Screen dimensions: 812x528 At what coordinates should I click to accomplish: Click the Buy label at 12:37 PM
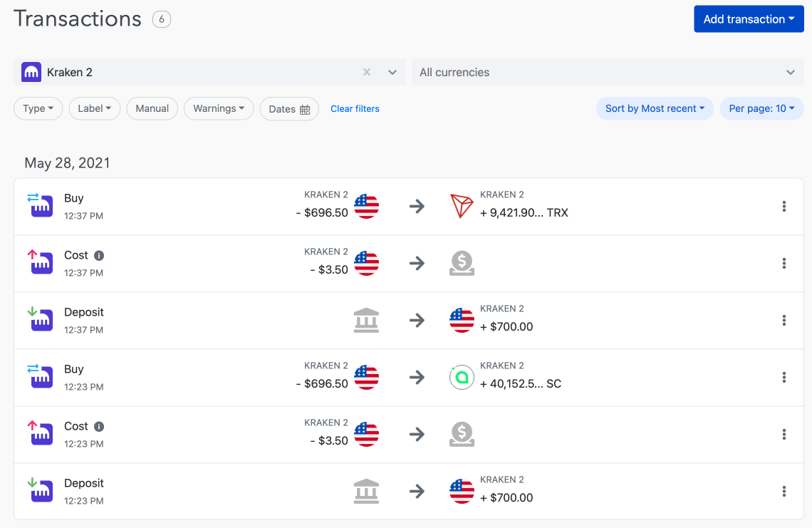(x=73, y=199)
